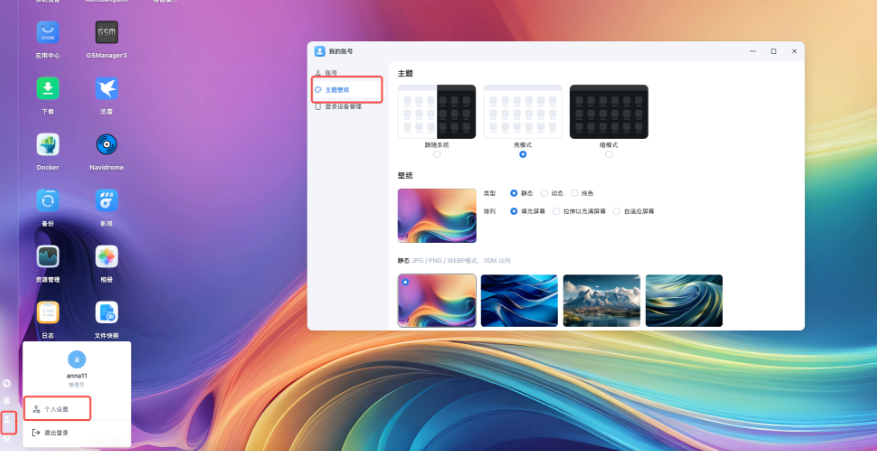The height and width of the screenshot is (451, 877).
Task: Close the 我的账号 window
Action: (x=794, y=51)
